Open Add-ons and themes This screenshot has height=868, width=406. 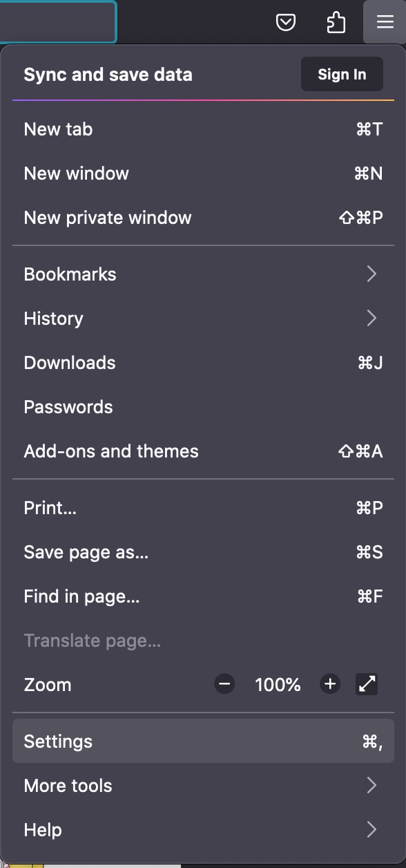click(x=203, y=451)
